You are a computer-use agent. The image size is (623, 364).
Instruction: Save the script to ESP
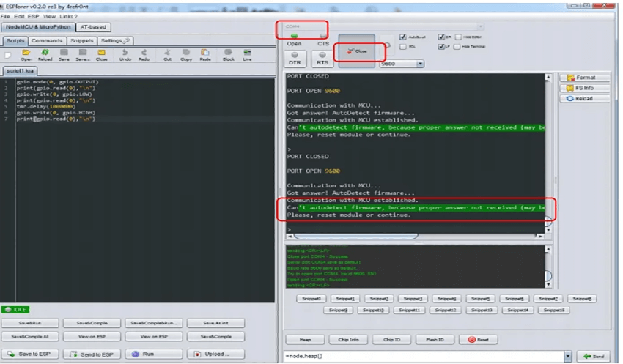click(30, 354)
